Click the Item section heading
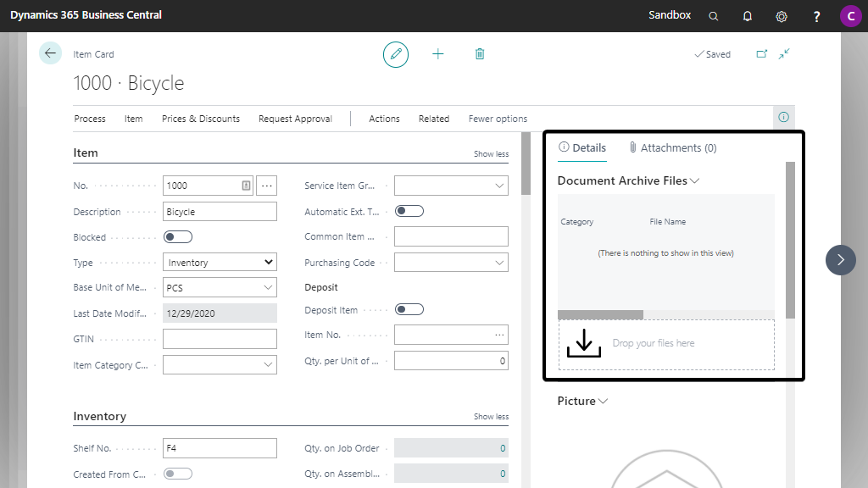 [x=86, y=152]
